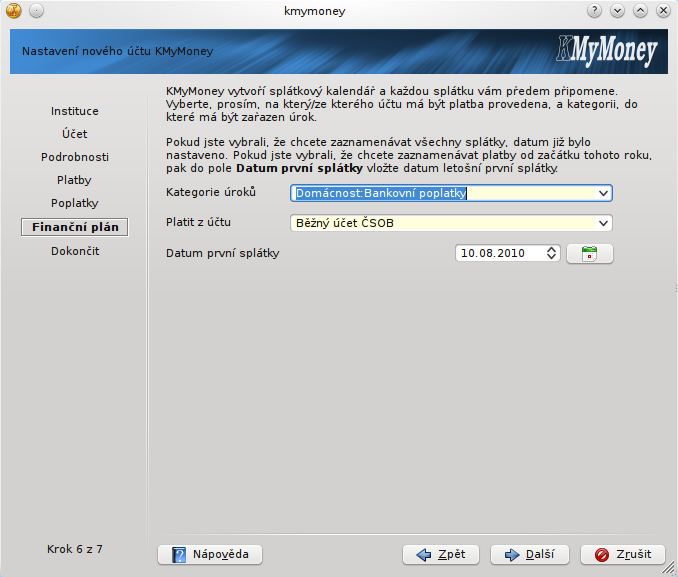Open Nápověda help button
Viewport: 678px width, 577px height.
(210, 555)
